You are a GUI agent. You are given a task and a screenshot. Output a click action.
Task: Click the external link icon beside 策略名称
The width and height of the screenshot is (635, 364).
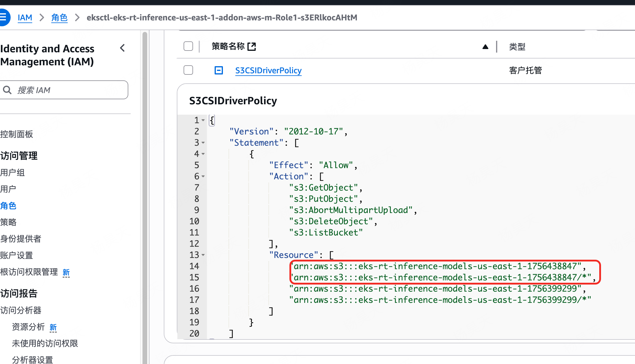click(x=252, y=46)
